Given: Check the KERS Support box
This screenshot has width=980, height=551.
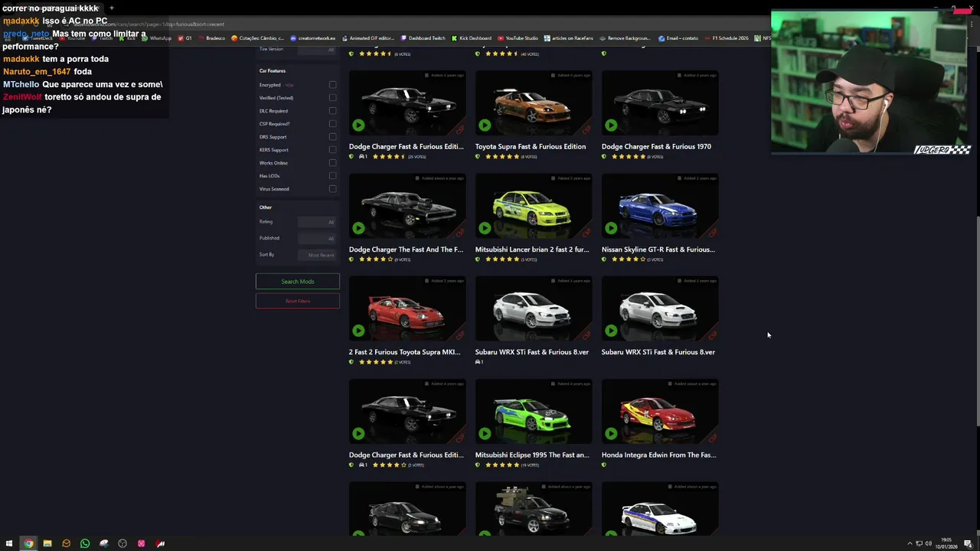Looking at the screenshot, I should pyautogui.click(x=332, y=150).
